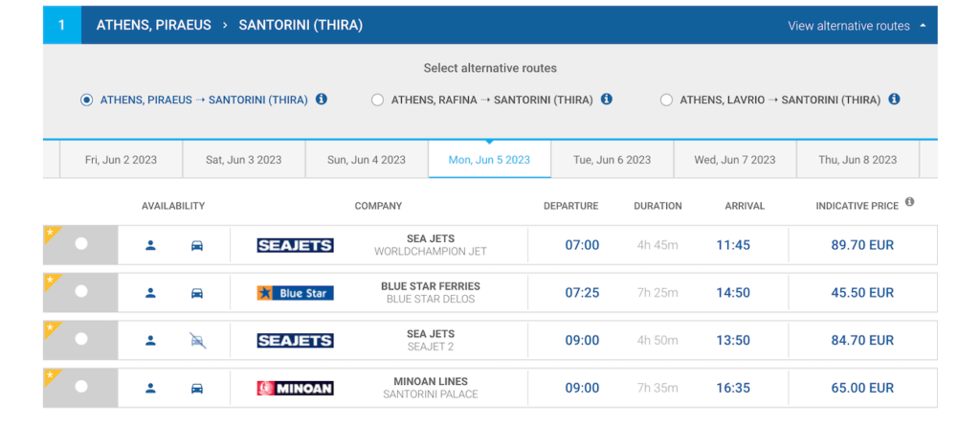Viewport: 980px width, 427px height.
Task: Click passenger icon on Blue Star Delos row
Action: (150, 293)
